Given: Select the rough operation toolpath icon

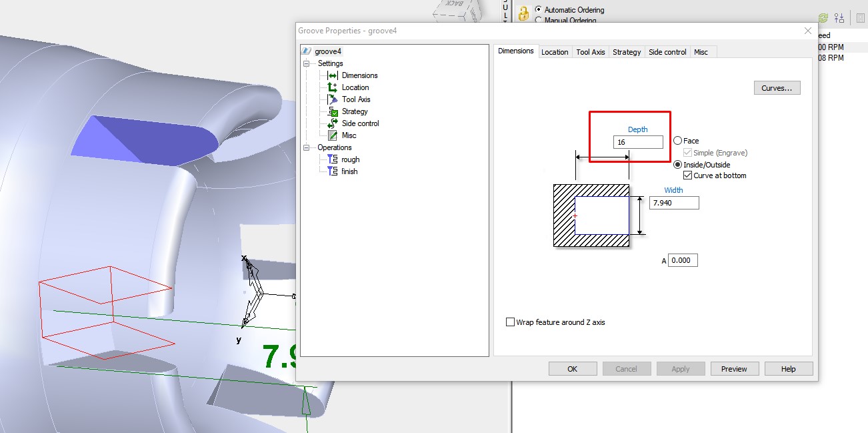Looking at the screenshot, I should coord(331,159).
